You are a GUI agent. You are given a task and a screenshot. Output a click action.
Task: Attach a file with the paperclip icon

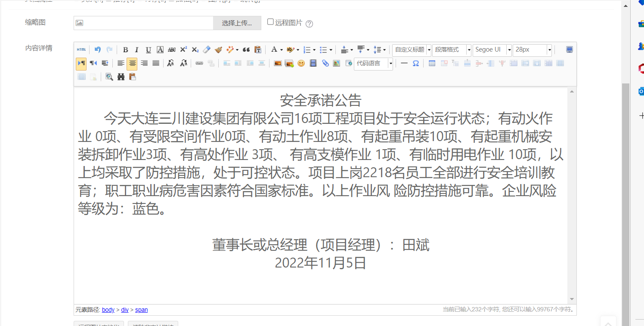[x=325, y=63]
